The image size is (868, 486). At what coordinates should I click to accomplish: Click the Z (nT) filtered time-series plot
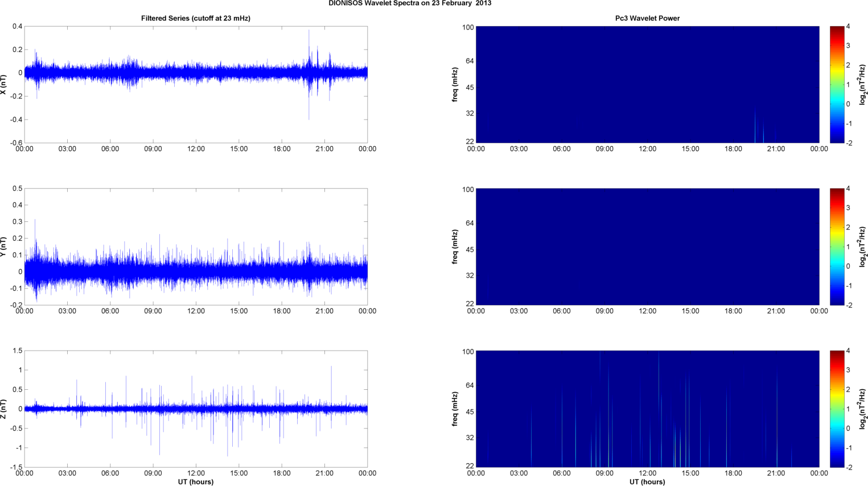tap(196, 409)
